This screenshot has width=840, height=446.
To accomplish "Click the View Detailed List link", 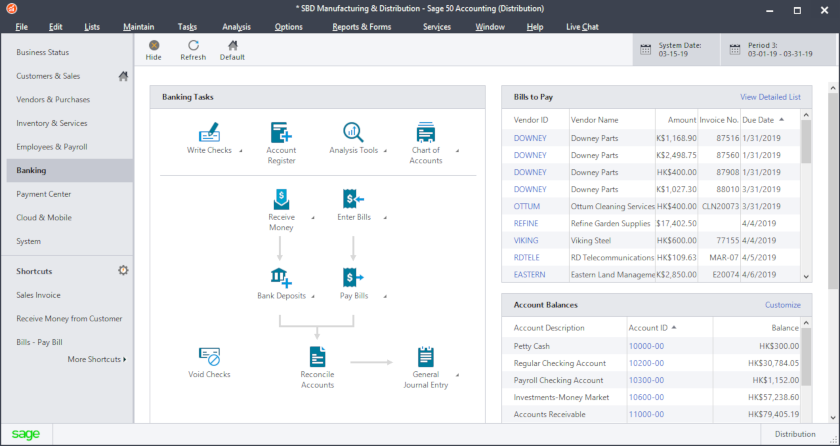I will click(x=770, y=97).
